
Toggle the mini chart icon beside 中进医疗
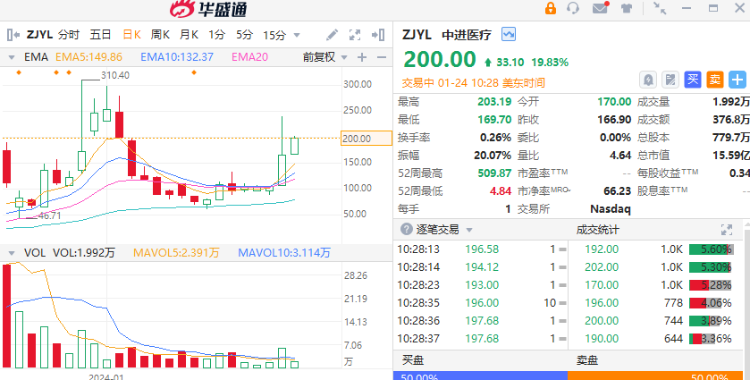[508, 34]
